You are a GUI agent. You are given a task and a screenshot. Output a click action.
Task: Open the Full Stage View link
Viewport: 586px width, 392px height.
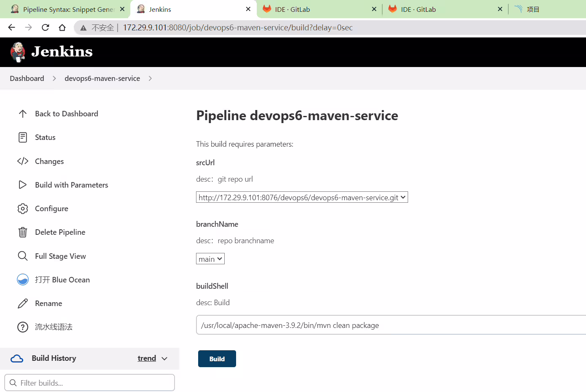61,256
